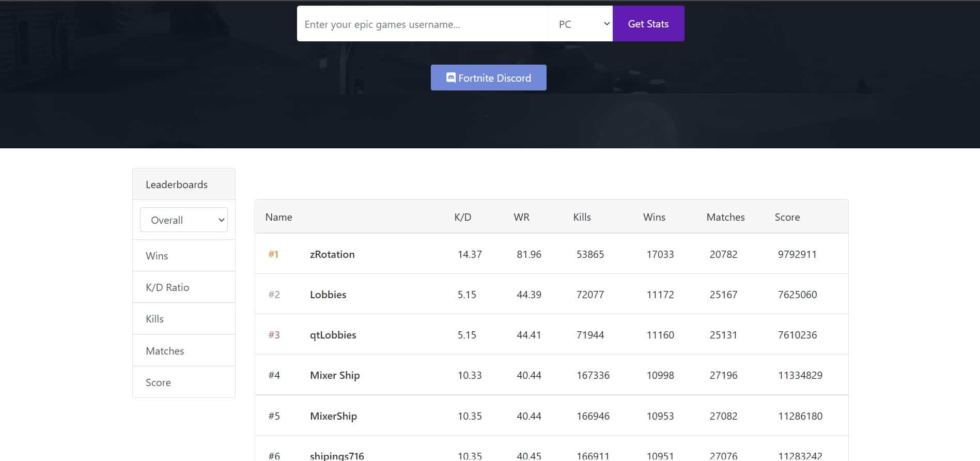
Task: Focus the epic games username field
Action: pyautogui.click(x=423, y=24)
